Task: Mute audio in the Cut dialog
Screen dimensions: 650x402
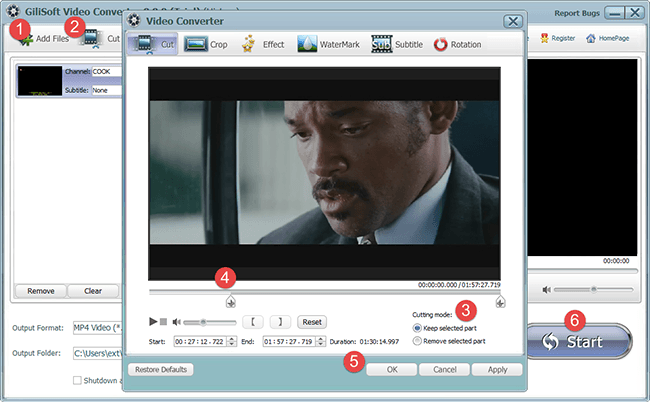Action: [177, 322]
